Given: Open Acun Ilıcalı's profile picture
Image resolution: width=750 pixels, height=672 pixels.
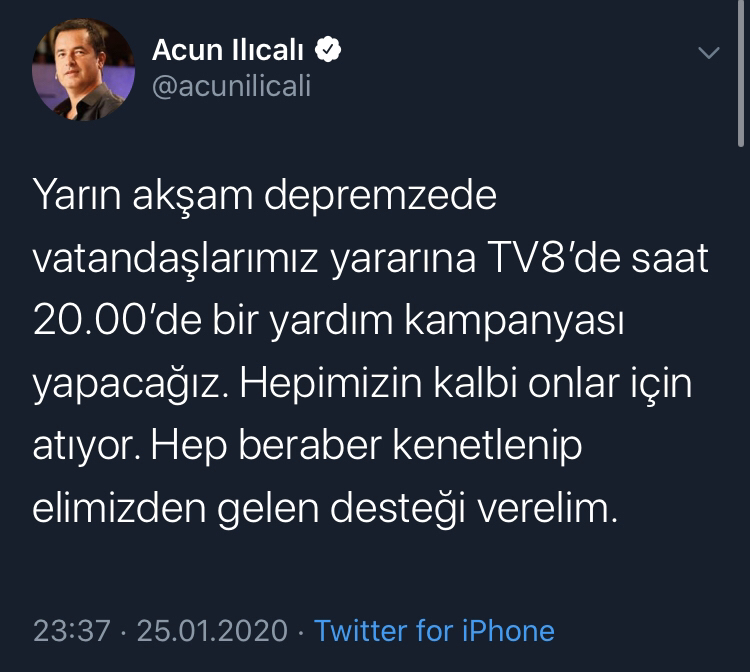Looking at the screenshot, I should pyautogui.click(x=83, y=69).
